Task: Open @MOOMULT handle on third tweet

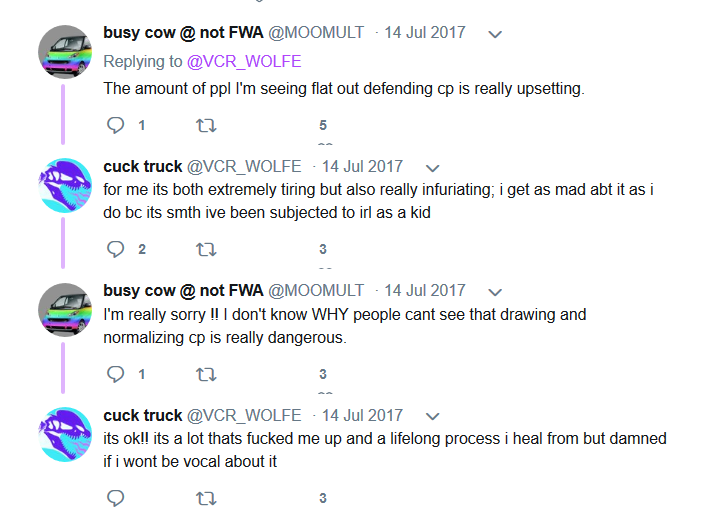Action: pyautogui.click(x=316, y=291)
